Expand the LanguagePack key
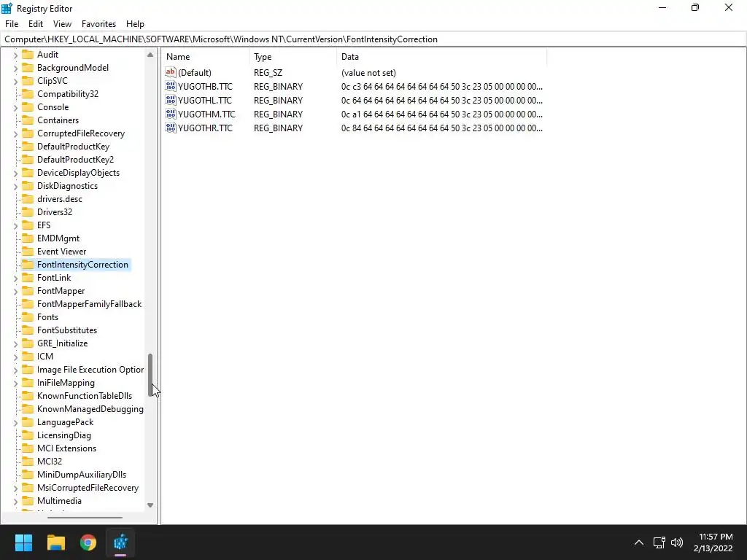 15,422
